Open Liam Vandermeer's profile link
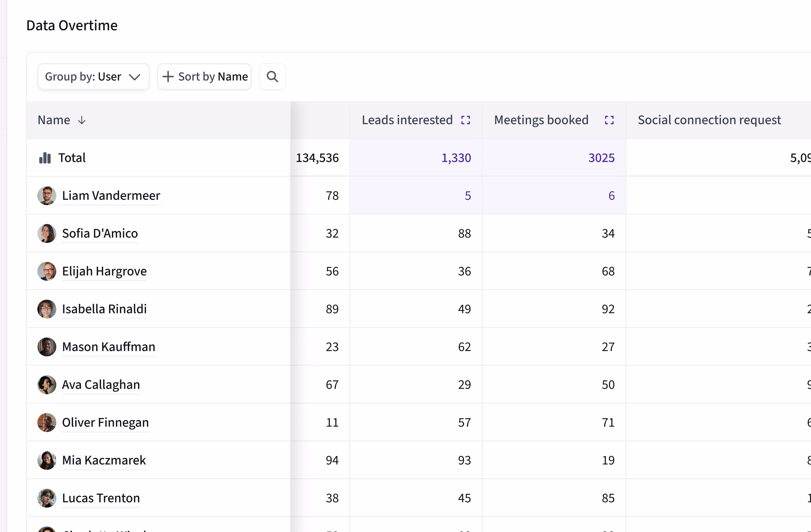Viewport: 811px width, 532px height. pyautogui.click(x=111, y=196)
